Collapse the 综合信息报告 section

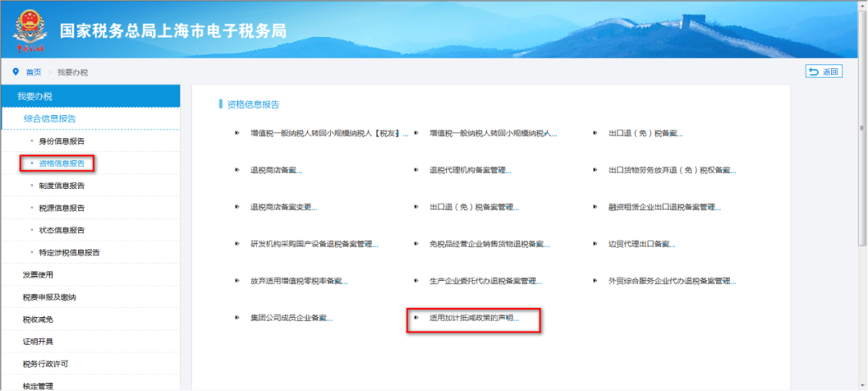pyautogui.click(x=50, y=118)
